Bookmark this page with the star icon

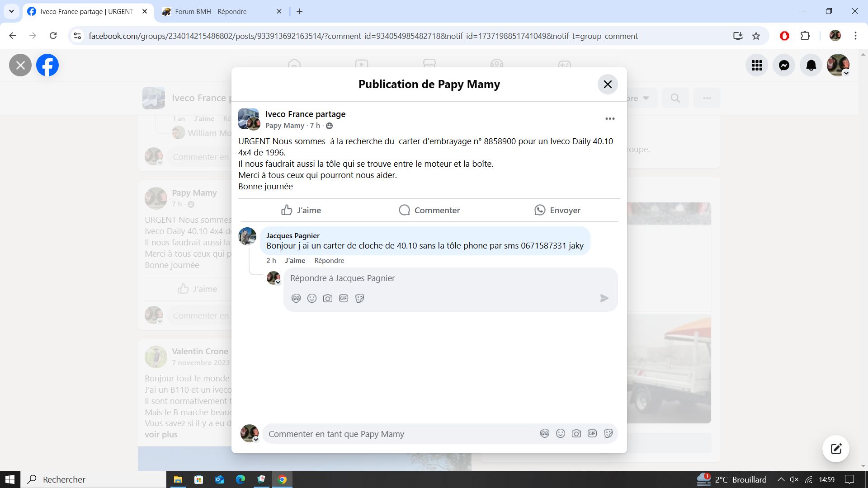(x=756, y=36)
